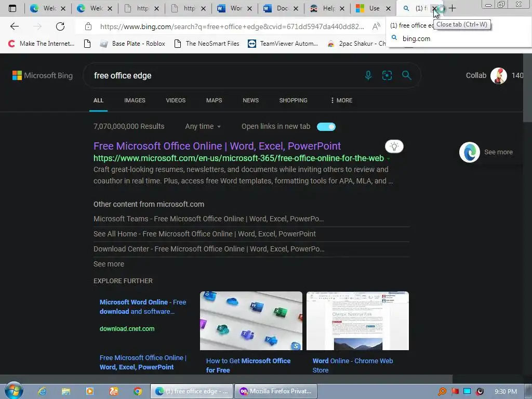Screen dimensions: 532x399
Task: Go back with the back arrow
Action: (14, 26)
